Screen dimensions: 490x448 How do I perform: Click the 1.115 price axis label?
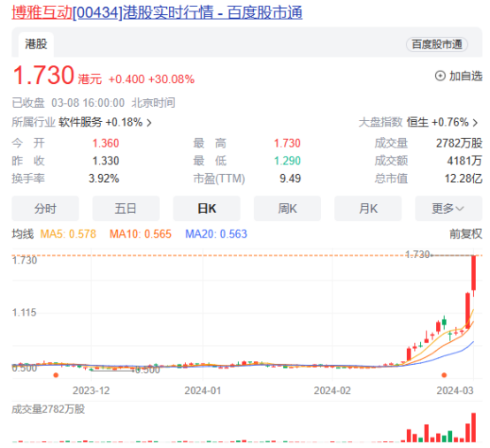(x=24, y=313)
